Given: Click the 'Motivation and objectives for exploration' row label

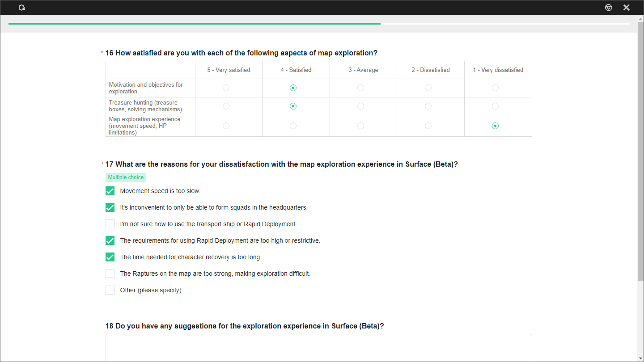Looking at the screenshot, I should tap(146, 88).
